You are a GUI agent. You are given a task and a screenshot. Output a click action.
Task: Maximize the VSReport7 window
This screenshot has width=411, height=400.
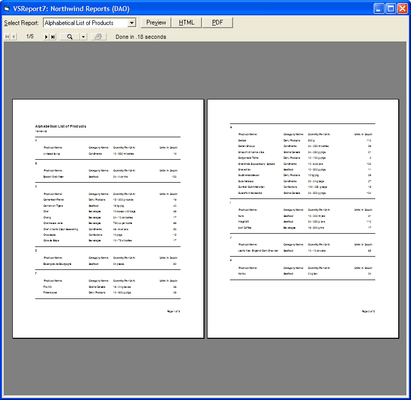click(x=390, y=9)
